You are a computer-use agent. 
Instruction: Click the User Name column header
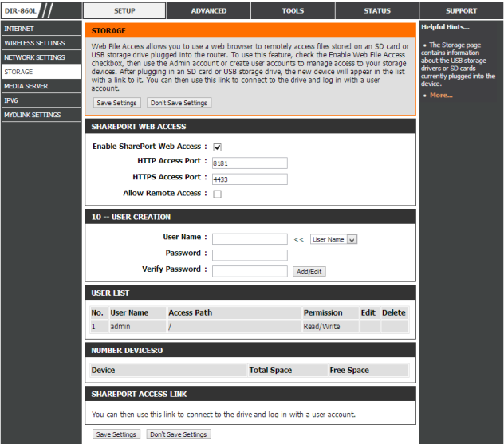(x=138, y=312)
